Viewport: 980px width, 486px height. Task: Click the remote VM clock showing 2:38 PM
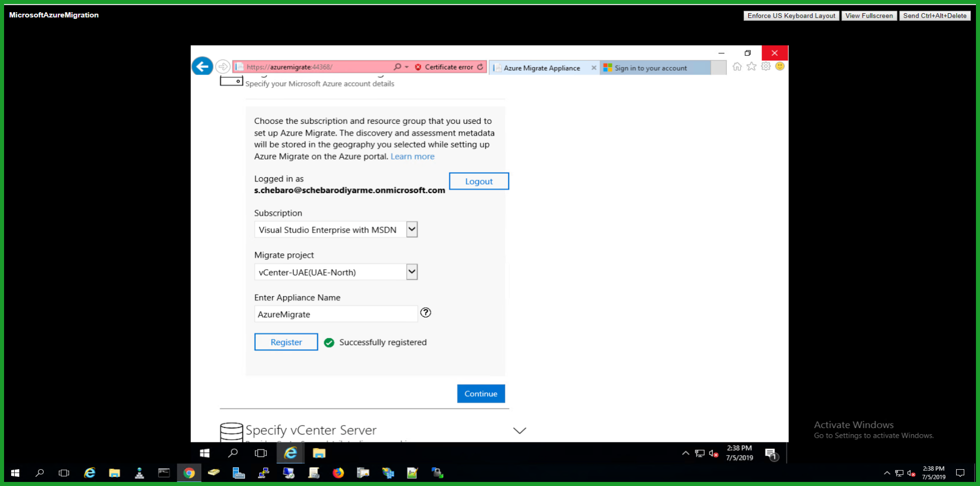(x=739, y=453)
